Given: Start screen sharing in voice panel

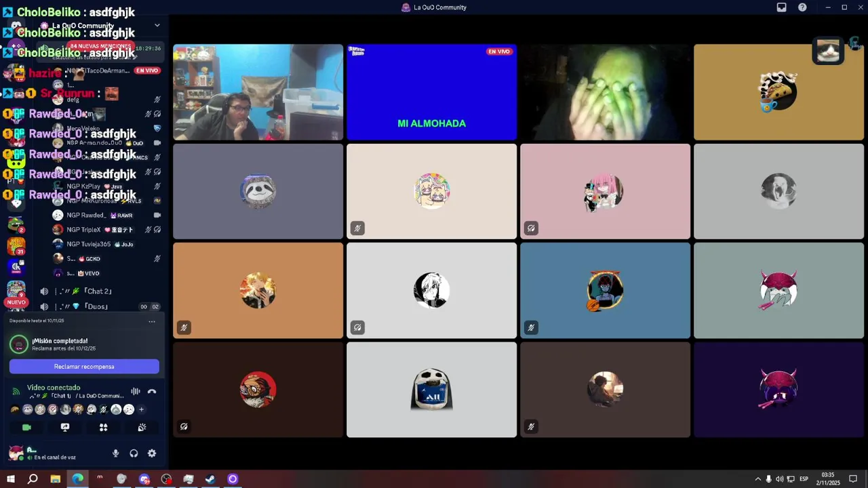Looking at the screenshot, I should [65, 428].
